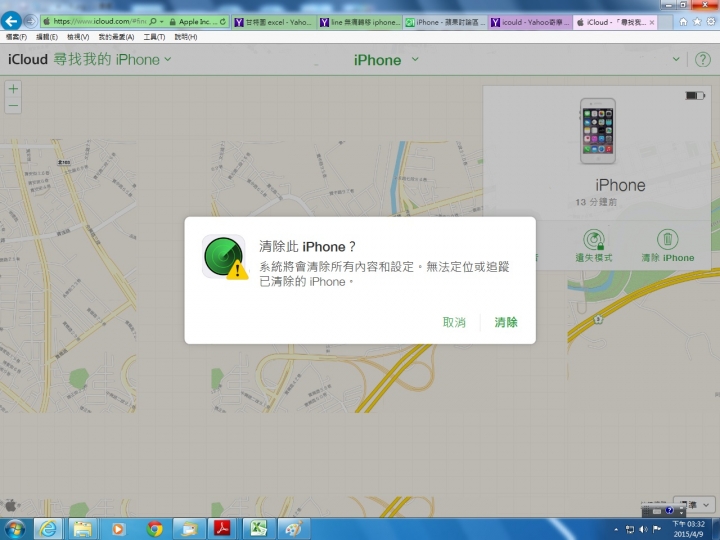Switch to the icould Yahoo tab
The image size is (720, 540).
click(530, 22)
